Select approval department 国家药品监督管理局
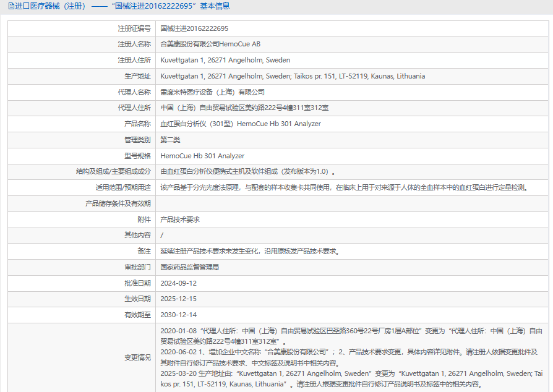The width and height of the screenshot is (553, 392). pyautogui.click(x=190, y=267)
